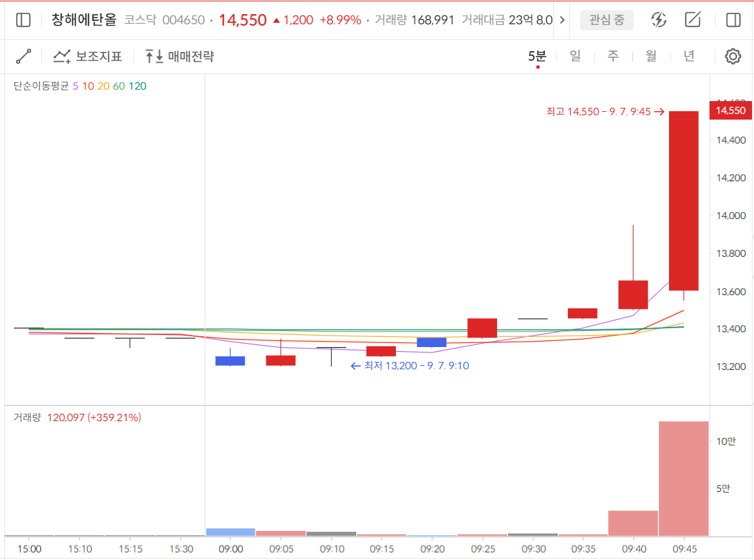This screenshot has width=754, height=560.
Task: Click the 10만 volume axis label
Action: [726, 441]
